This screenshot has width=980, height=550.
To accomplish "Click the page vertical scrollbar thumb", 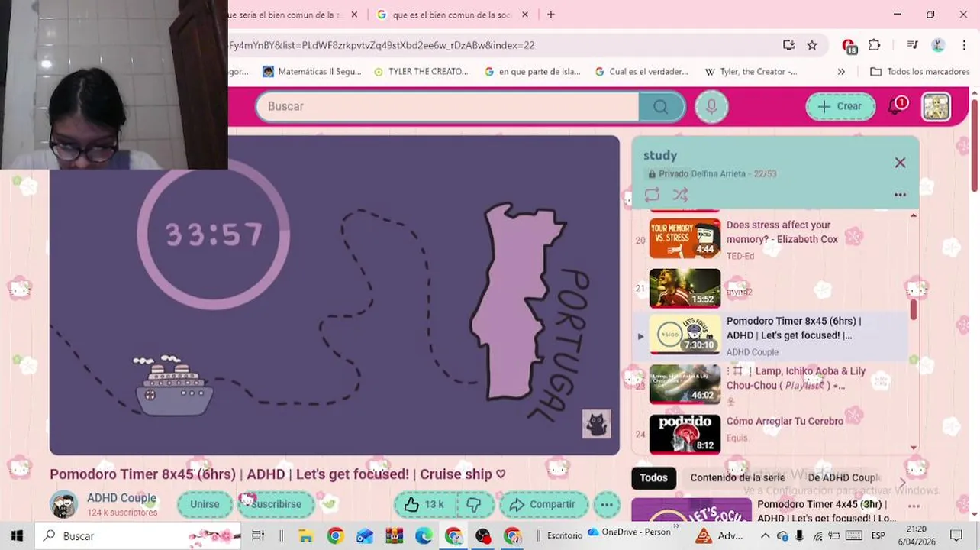I will pyautogui.click(x=974, y=144).
